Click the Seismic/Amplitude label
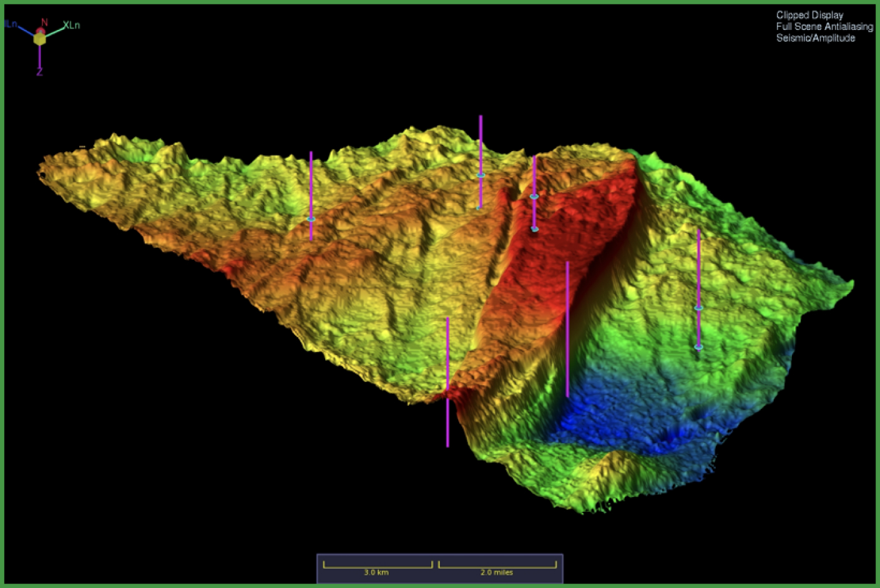880x588 pixels. (815, 38)
